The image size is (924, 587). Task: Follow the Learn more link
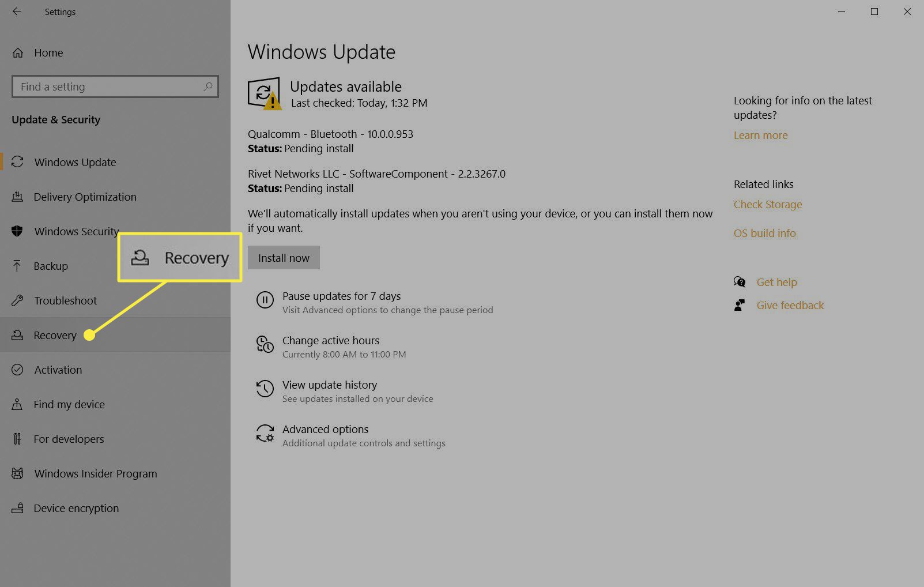click(760, 135)
